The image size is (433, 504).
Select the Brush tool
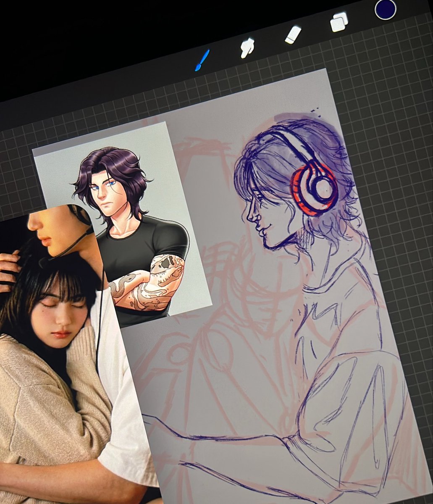click(x=202, y=60)
